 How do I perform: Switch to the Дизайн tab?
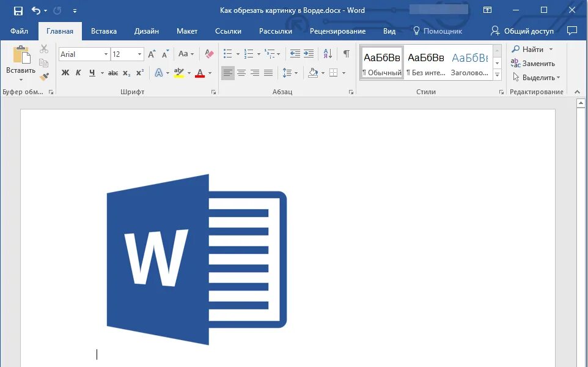pos(147,31)
